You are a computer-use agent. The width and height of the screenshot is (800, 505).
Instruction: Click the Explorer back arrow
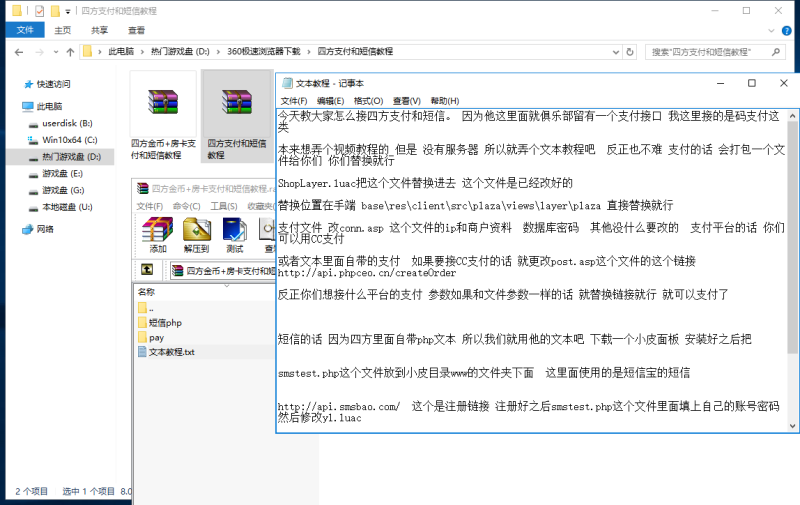tap(19, 52)
